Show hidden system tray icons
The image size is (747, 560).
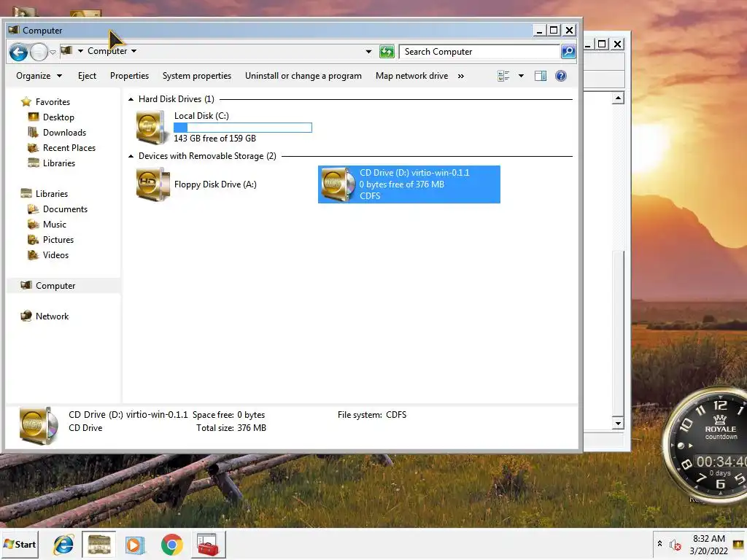coord(659,544)
